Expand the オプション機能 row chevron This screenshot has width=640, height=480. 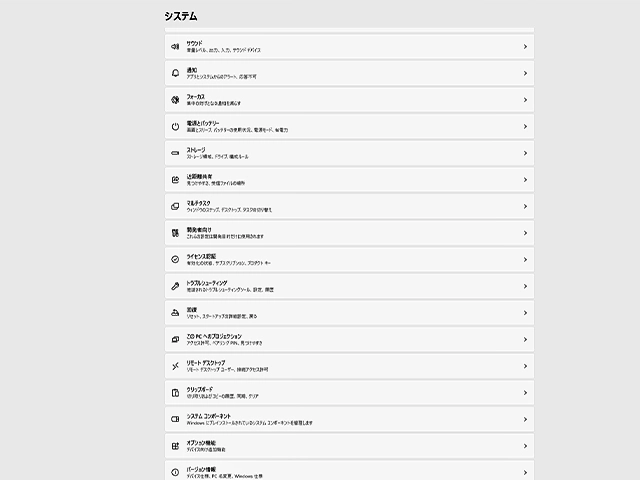tap(525, 446)
